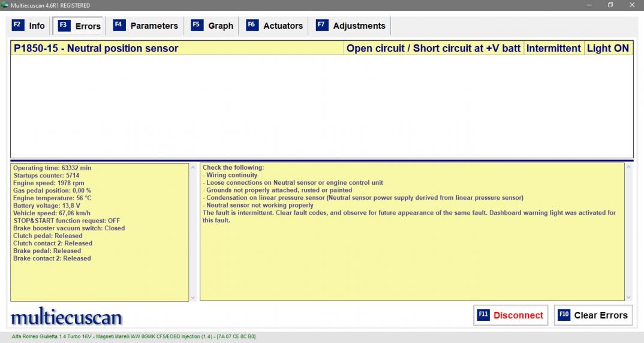
Task: Click the Neutral sensor not working properly line
Action: (258, 205)
